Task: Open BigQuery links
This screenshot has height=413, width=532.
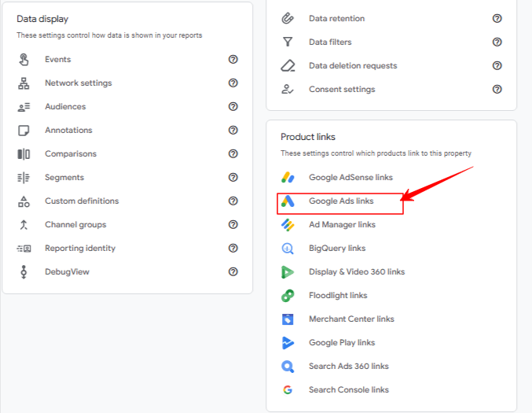Action: [x=337, y=249]
